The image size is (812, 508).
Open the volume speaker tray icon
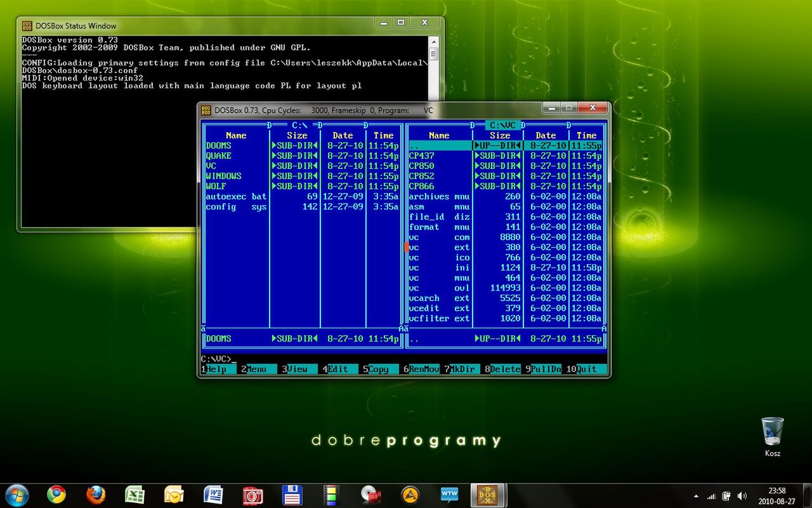tap(742, 496)
